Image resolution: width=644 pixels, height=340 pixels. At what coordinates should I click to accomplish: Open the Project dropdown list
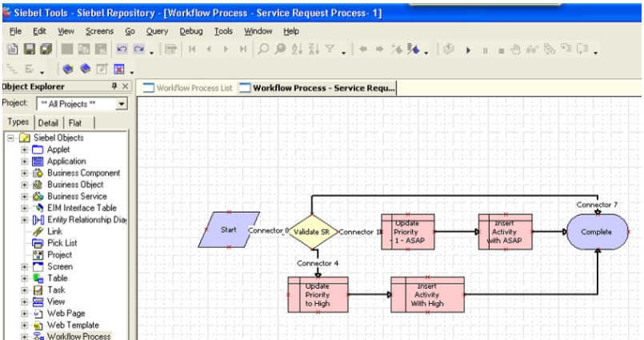click(121, 104)
